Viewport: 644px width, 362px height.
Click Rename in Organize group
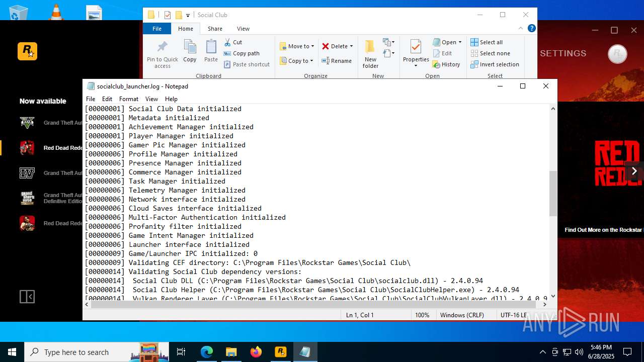coord(337,61)
